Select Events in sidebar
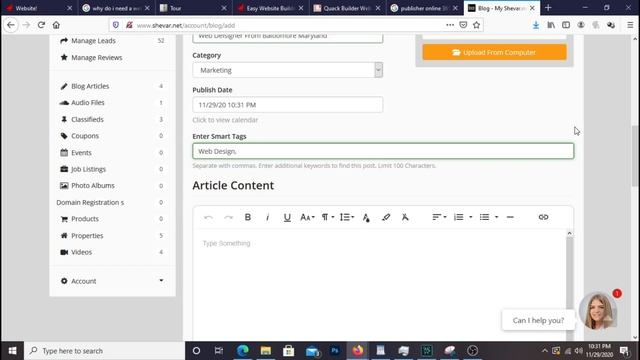 pyautogui.click(x=81, y=153)
